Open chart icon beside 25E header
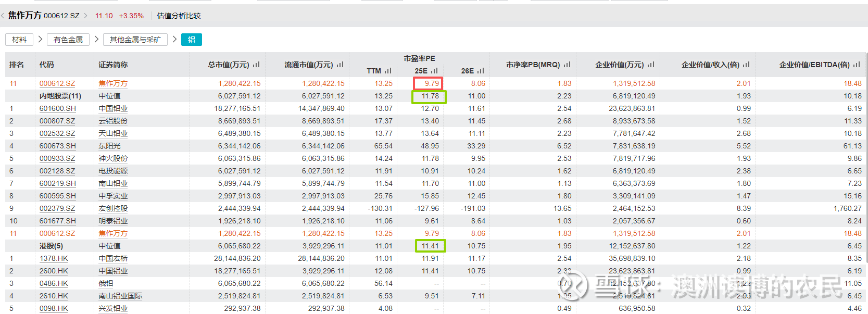This screenshot has height=314, width=868. click(x=434, y=71)
